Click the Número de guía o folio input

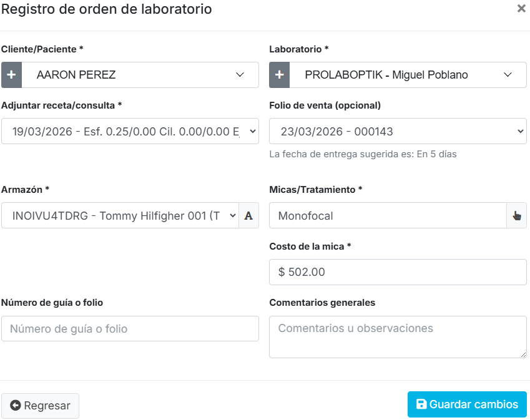click(x=130, y=329)
